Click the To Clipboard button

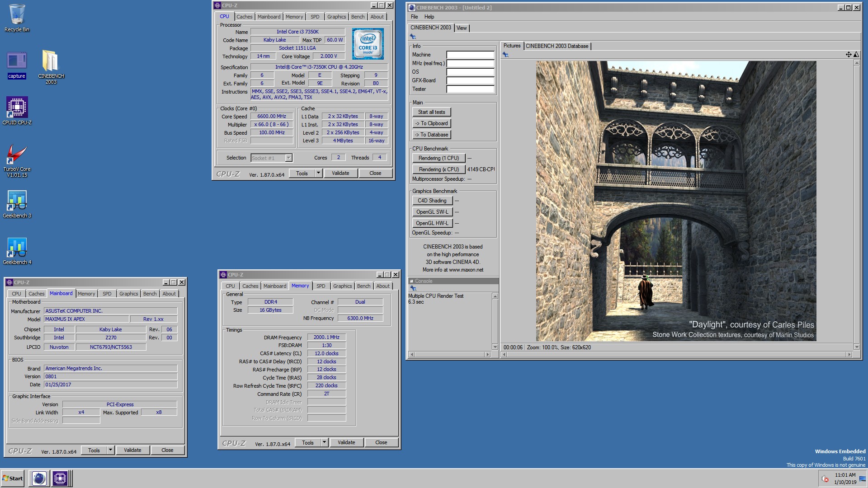click(x=431, y=123)
